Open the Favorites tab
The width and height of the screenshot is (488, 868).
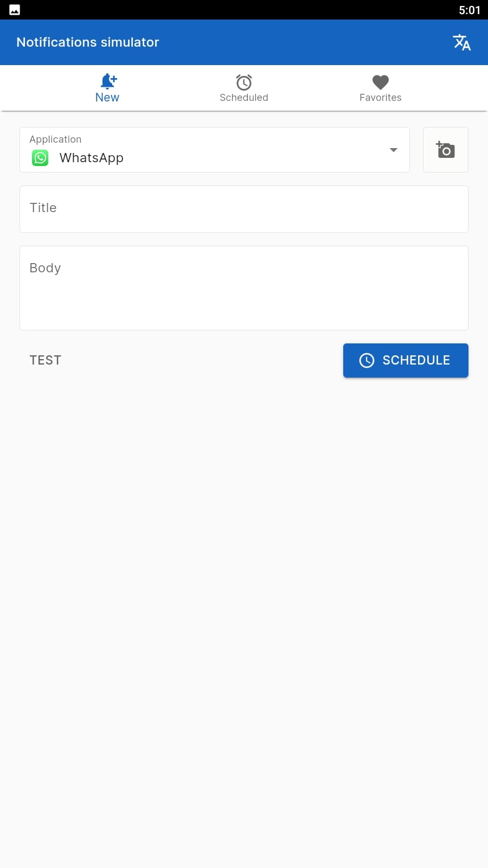[381, 88]
